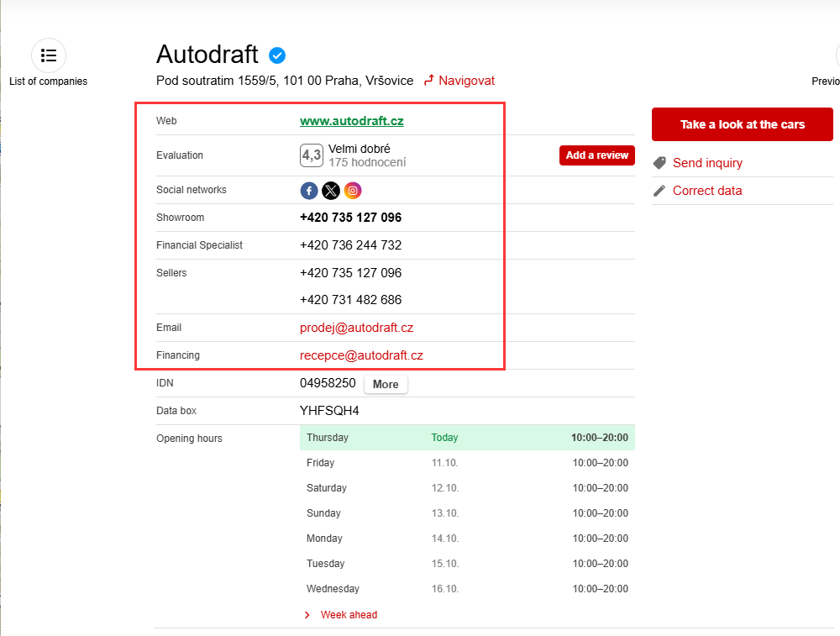The width and height of the screenshot is (840, 636).
Task: Expand the Week ahead chevron
Action: 307,615
